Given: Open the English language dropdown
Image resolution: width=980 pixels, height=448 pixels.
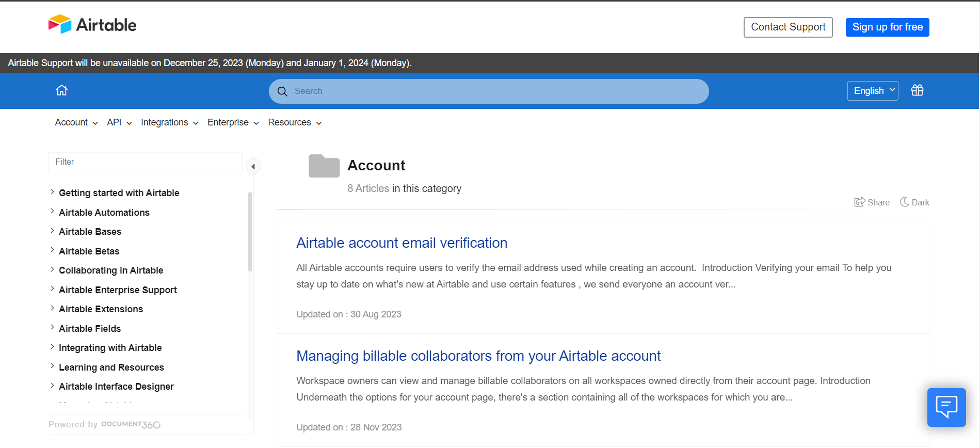Looking at the screenshot, I should coord(873,91).
